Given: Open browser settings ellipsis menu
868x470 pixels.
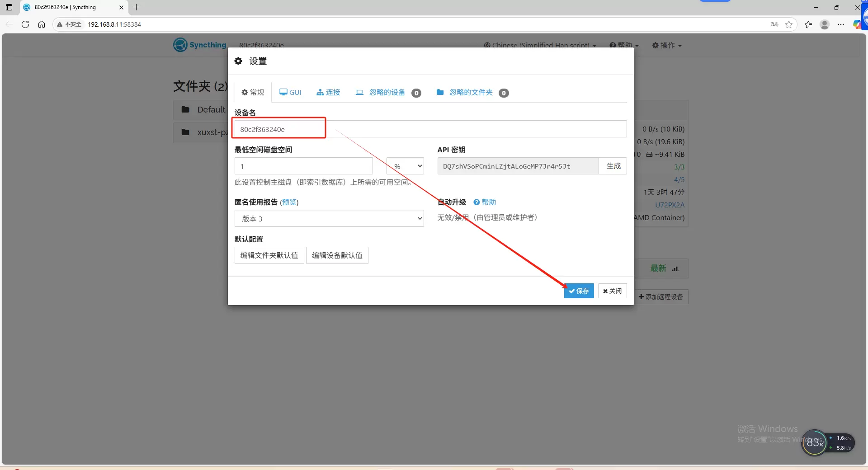Looking at the screenshot, I should point(840,24).
